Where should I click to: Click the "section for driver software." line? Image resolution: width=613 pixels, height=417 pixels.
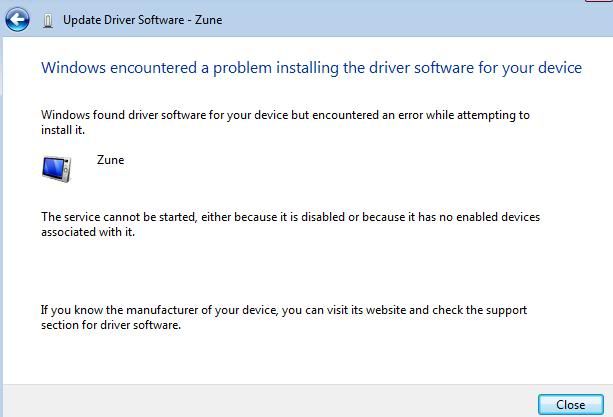(111, 325)
